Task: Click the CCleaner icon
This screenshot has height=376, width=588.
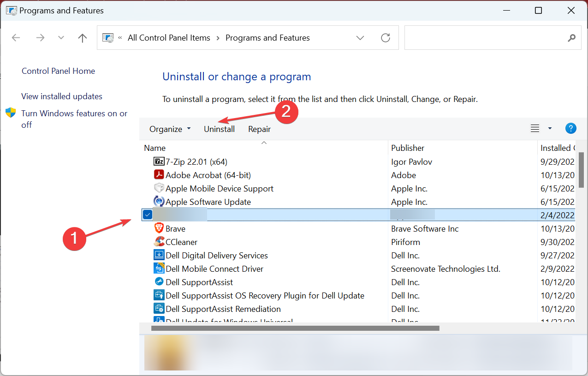Action: (159, 242)
